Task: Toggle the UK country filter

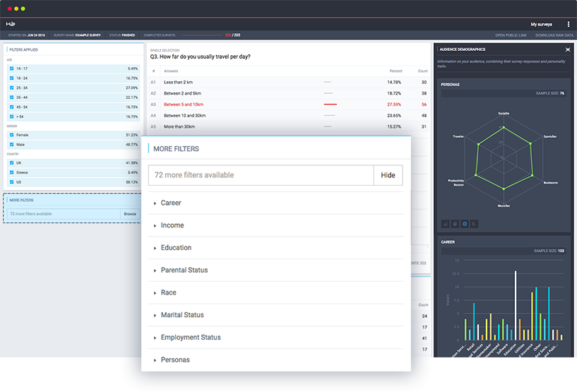Action: click(12, 162)
